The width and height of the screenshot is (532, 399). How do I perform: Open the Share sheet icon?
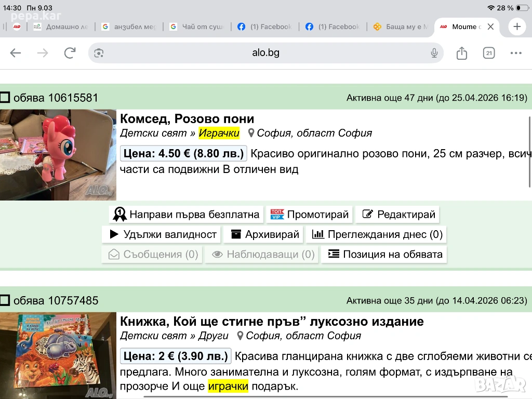tap(462, 53)
